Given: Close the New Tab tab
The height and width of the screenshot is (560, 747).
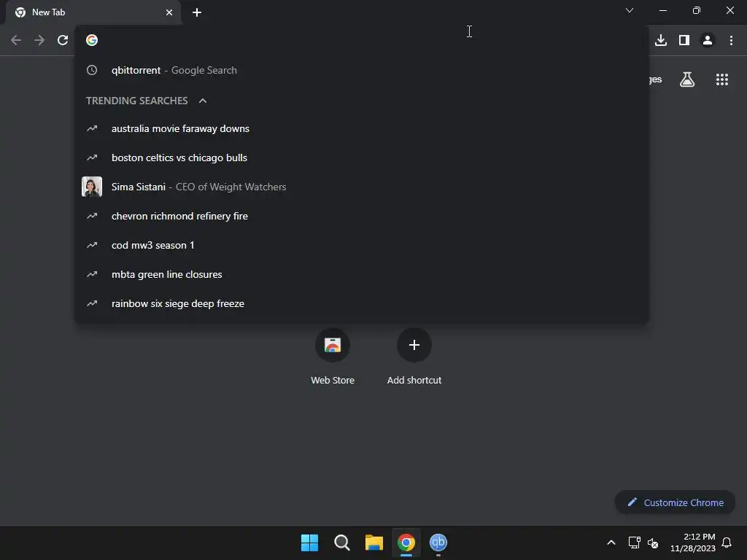Looking at the screenshot, I should tap(169, 12).
